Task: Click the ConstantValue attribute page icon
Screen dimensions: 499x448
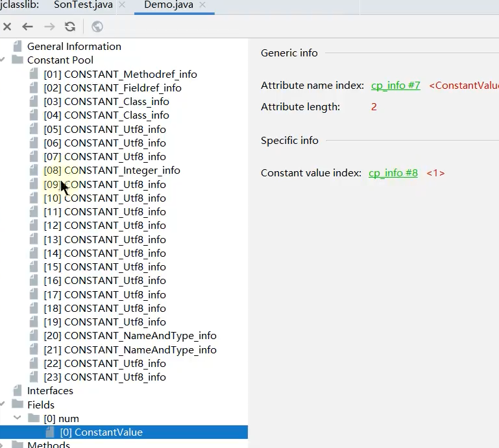Action: tap(50, 432)
